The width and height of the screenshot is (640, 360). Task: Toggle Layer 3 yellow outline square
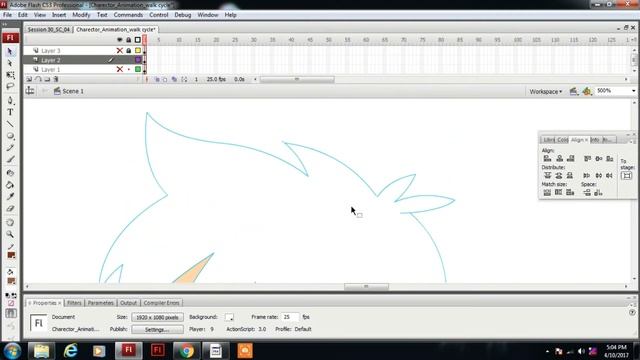pos(138,51)
